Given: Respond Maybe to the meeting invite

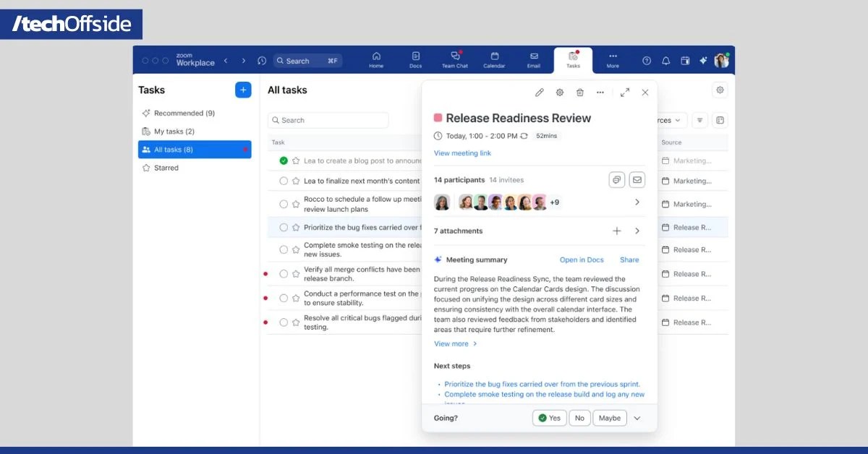Looking at the screenshot, I should pos(610,418).
